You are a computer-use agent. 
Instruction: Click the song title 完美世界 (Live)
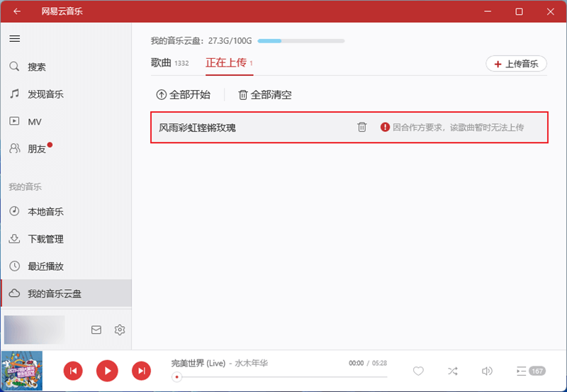[x=198, y=363]
